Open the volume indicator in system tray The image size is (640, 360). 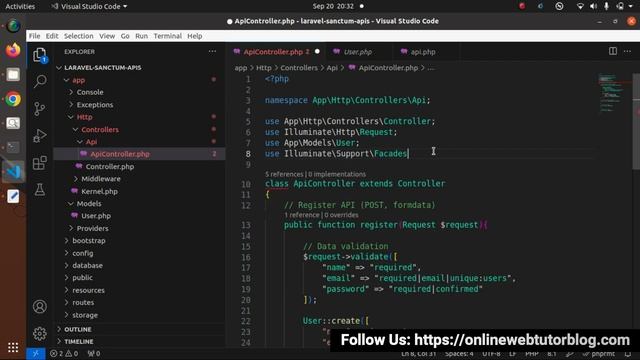[x=593, y=6]
